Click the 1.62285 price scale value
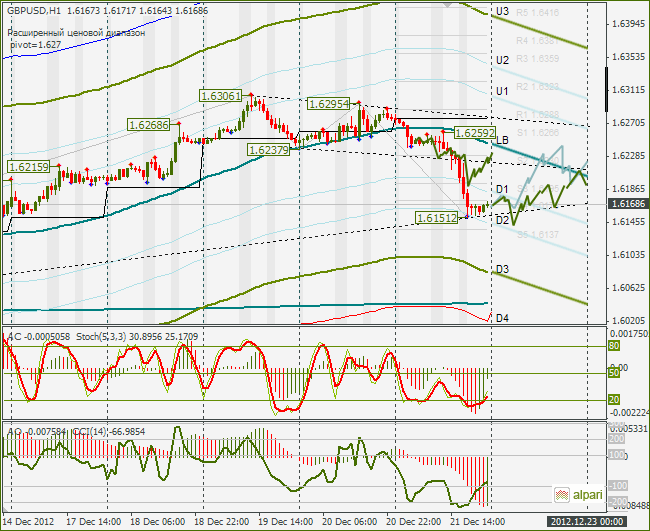Viewport: 650px width, 531px height. [x=628, y=156]
